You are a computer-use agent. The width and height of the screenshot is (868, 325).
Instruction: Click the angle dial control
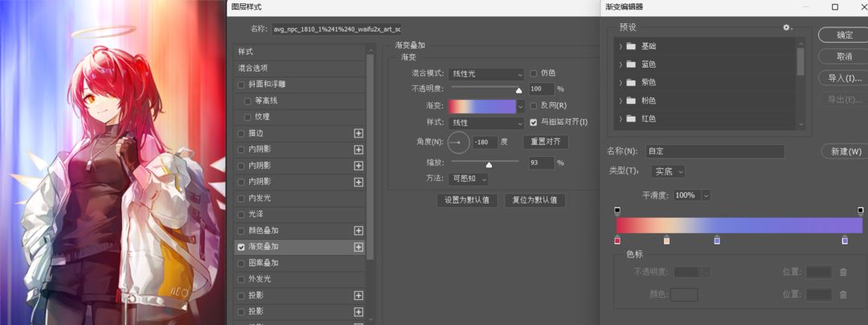(x=458, y=142)
